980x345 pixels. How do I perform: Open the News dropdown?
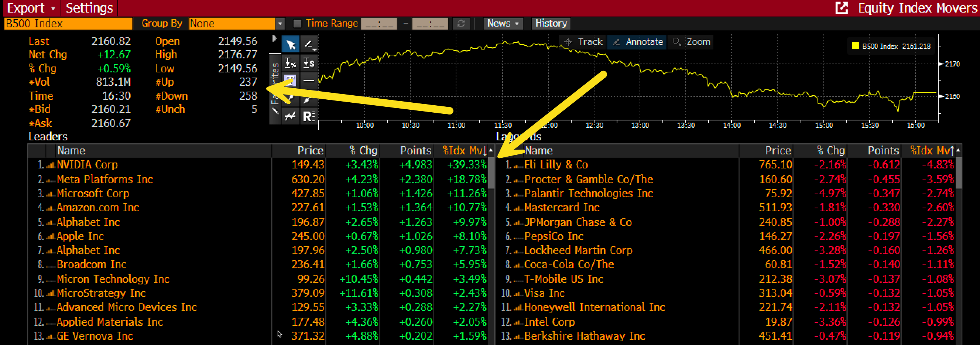pyautogui.click(x=503, y=24)
